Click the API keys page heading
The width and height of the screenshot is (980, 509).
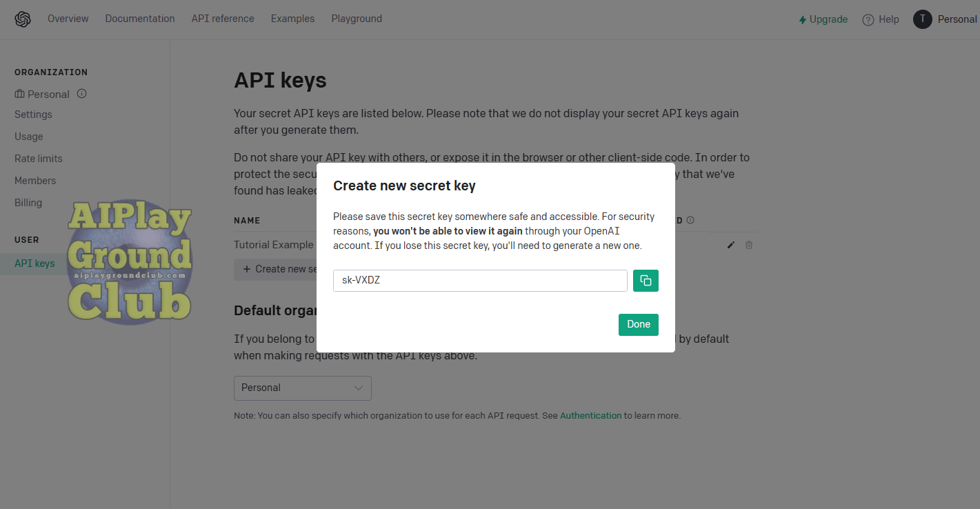click(x=280, y=80)
